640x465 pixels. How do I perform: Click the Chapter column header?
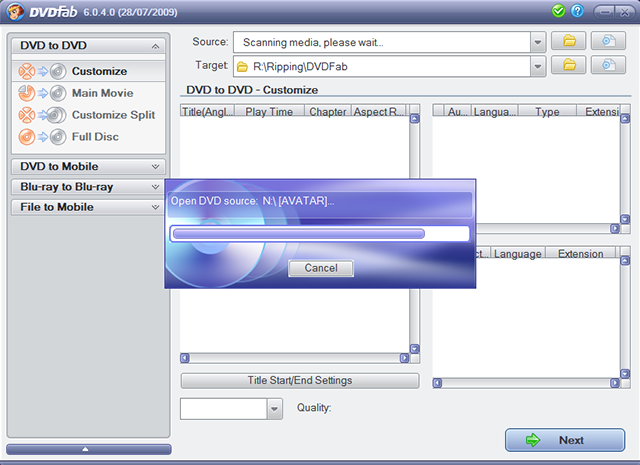[x=328, y=111]
